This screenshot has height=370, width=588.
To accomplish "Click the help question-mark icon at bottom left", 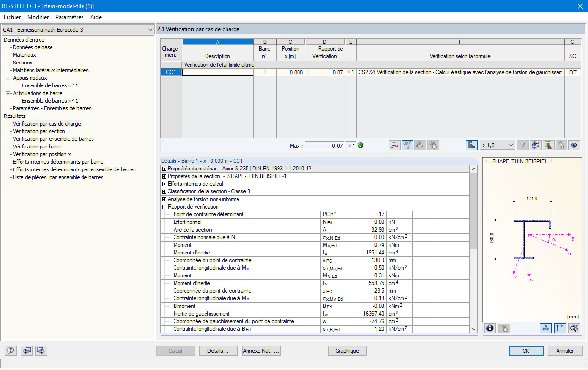I will [x=11, y=350].
